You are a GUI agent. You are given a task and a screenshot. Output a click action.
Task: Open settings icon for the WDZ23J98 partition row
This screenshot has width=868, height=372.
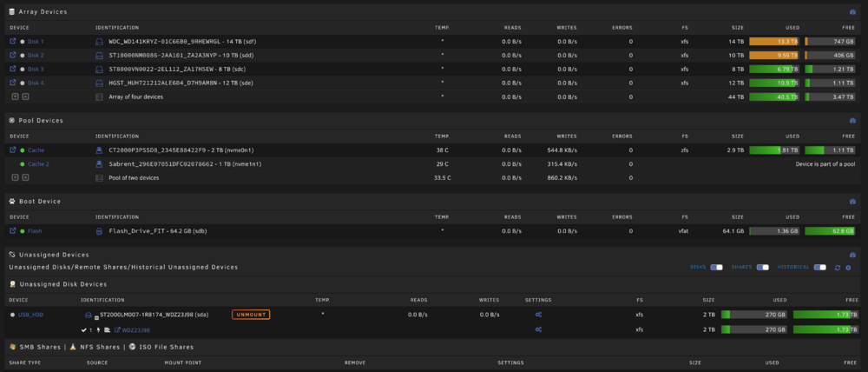pyautogui.click(x=538, y=329)
